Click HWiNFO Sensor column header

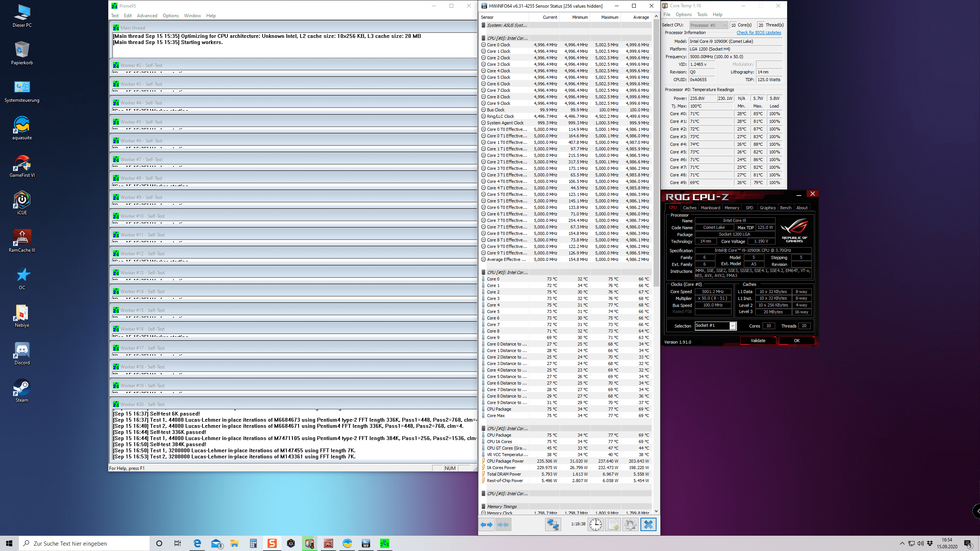point(503,17)
